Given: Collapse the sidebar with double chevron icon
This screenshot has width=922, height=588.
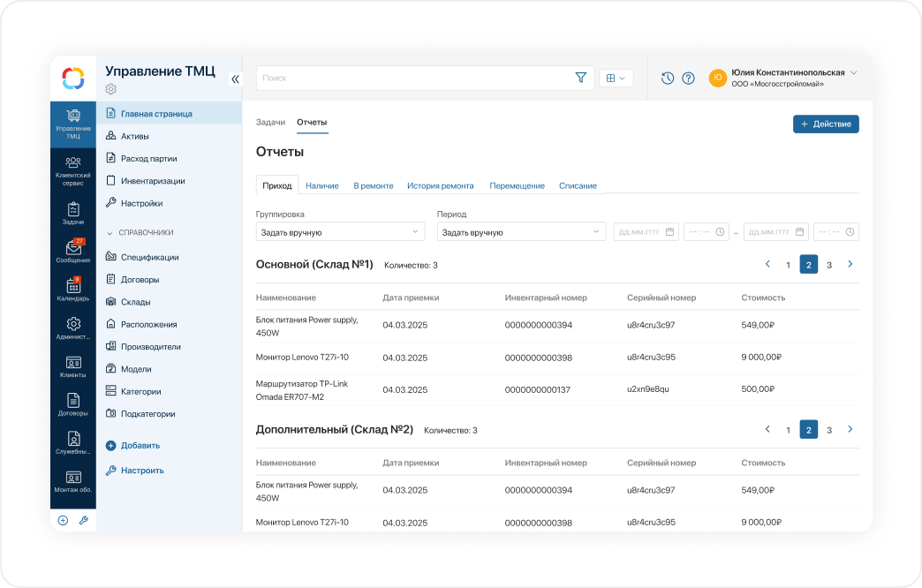Looking at the screenshot, I should click(235, 79).
